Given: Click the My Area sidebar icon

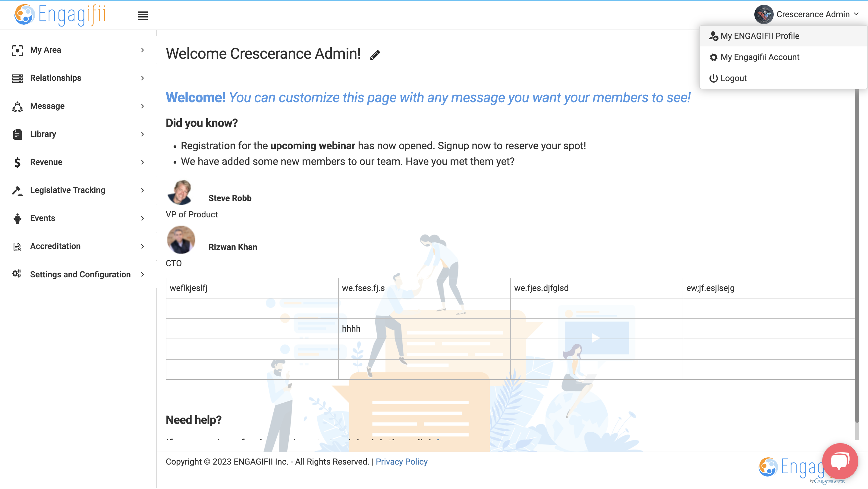Looking at the screenshot, I should point(17,50).
